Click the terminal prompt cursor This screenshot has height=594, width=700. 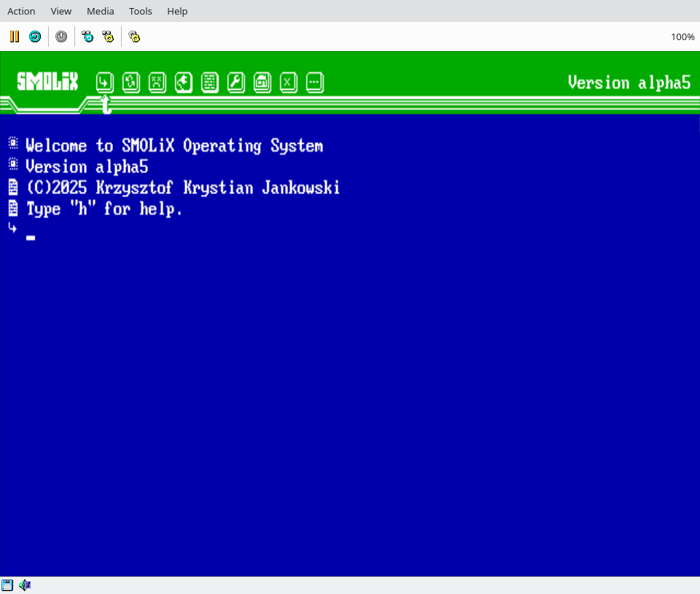(x=31, y=238)
